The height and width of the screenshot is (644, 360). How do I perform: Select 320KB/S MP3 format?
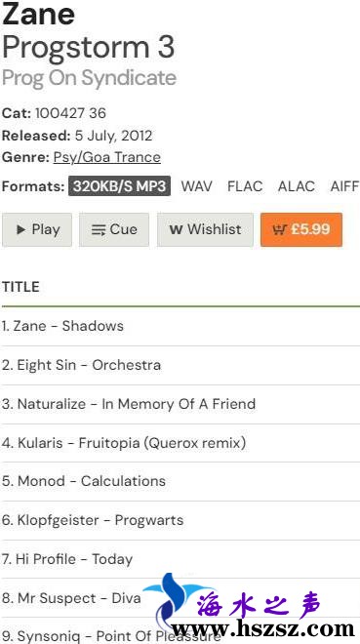(119, 186)
